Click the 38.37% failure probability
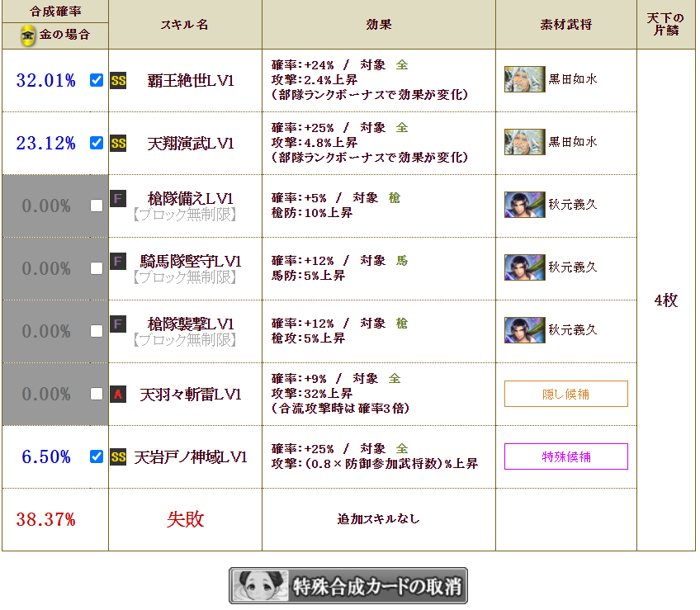The image size is (700, 610). pyautogui.click(x=46, y=519)
